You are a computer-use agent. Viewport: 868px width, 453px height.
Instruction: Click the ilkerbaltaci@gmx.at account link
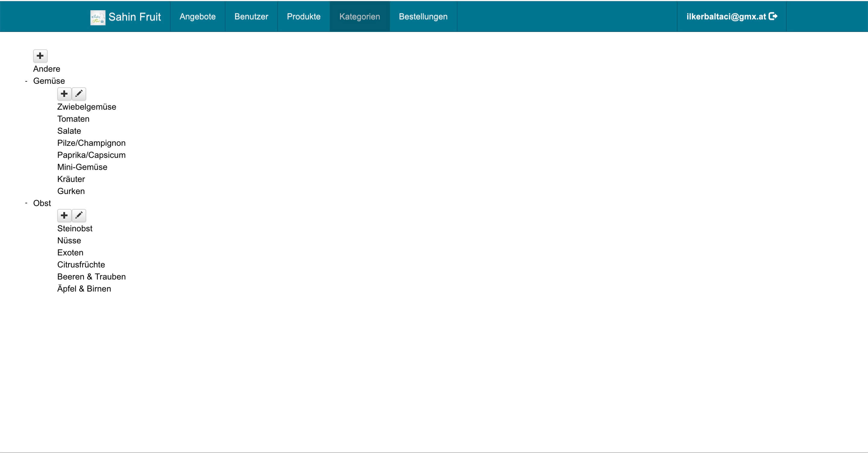pyautogui.click(x=726, y=17)
